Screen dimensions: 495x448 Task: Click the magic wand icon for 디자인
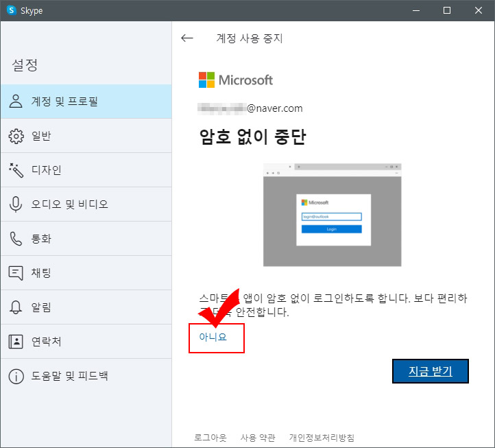pyautogui.click(x=16, y=170)
